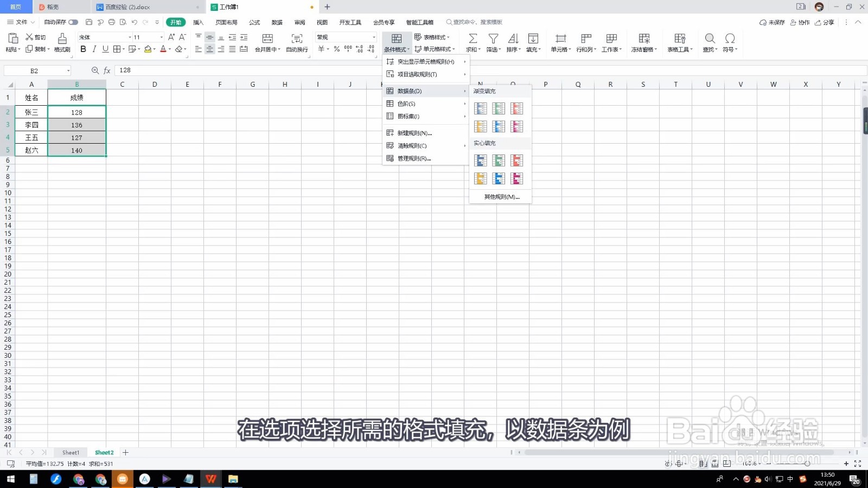Click the 条件格式 conditional formatting button
The width and height of the screenshot is (868, 488).
tap(397, 43)
